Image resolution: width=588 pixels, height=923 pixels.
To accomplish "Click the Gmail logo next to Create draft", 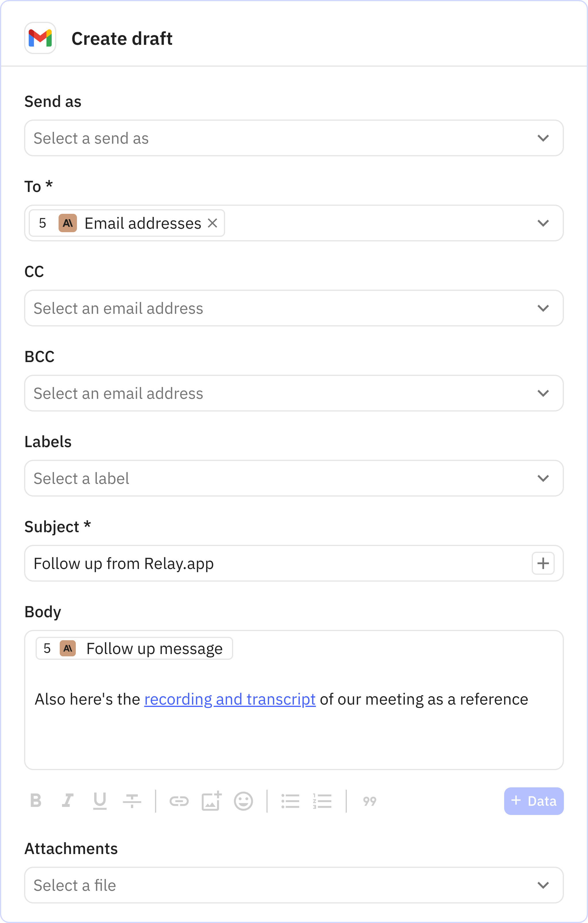I will [x=40, y=38].
